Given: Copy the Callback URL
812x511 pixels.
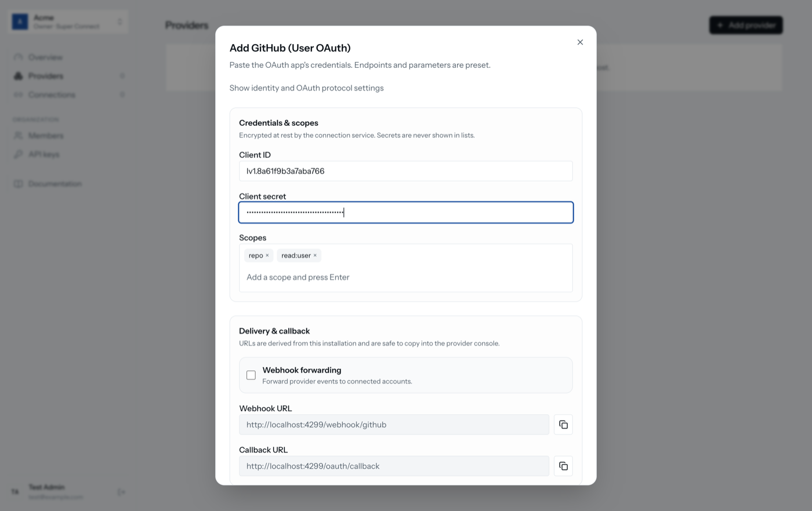Looking at the screenshot, I should pos(563,466).
